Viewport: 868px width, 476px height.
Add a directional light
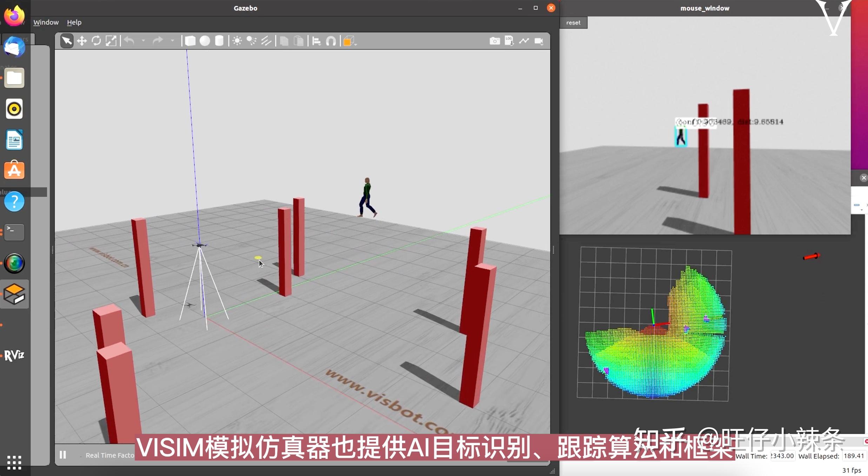pyautogui.click(x=266, y=41)
